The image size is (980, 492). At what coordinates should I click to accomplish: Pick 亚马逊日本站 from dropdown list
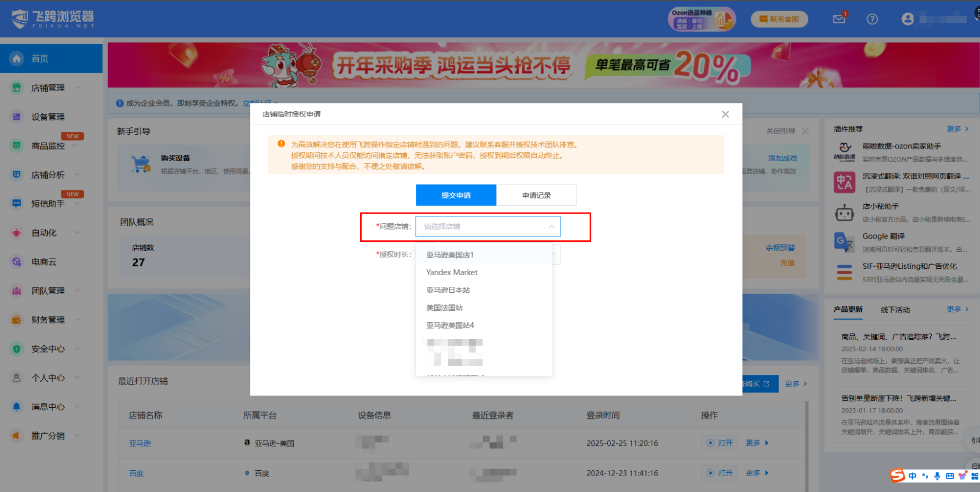pyautogui.click(x=448, y=290)
